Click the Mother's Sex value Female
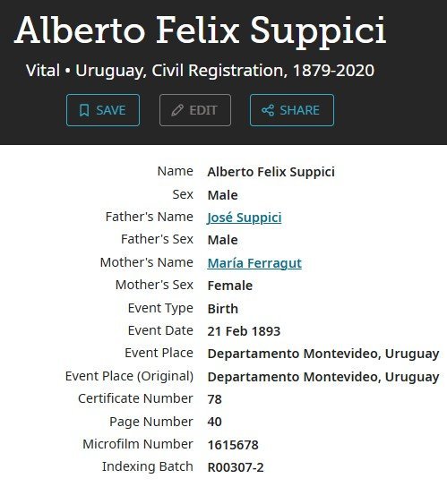447x504 pixels. 230,286
